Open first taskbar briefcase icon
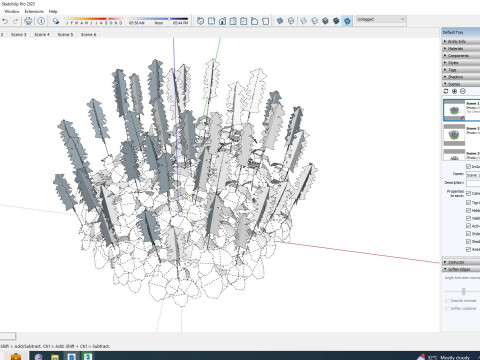 (16, 357)
